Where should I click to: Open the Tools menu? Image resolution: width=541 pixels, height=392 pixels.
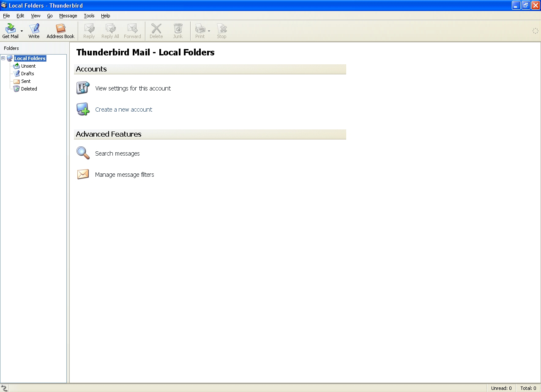click(89, 16)
